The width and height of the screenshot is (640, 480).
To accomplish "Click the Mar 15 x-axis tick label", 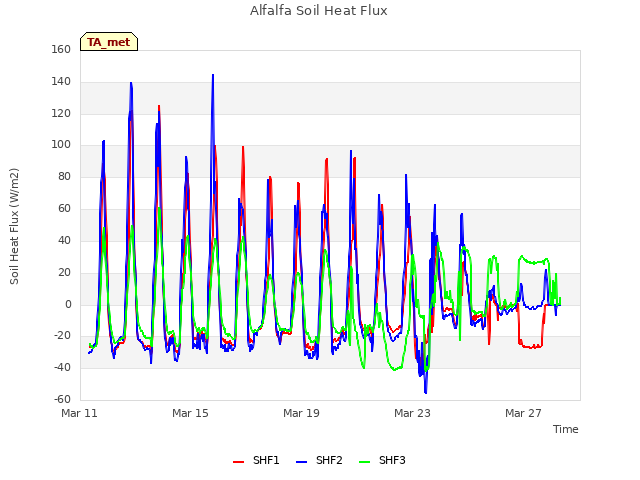I will (190, 413).
